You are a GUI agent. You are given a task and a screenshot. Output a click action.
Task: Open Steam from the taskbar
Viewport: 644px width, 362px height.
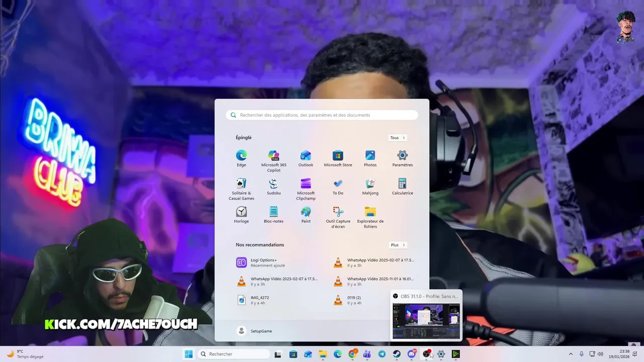click(396, 354)
